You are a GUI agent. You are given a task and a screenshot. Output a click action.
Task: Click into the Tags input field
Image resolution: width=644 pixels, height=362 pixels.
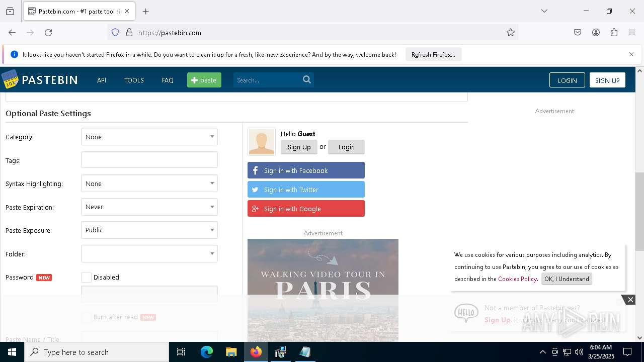149,160
